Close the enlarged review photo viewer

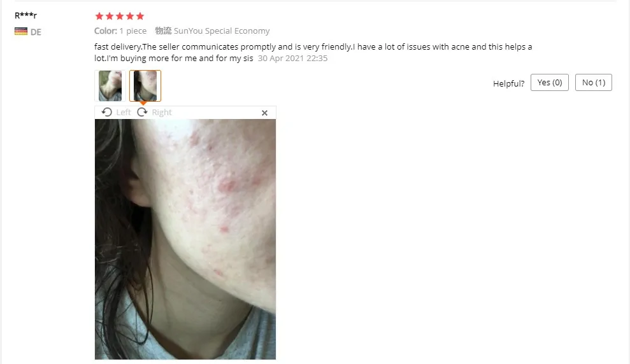tap(264, 113)
